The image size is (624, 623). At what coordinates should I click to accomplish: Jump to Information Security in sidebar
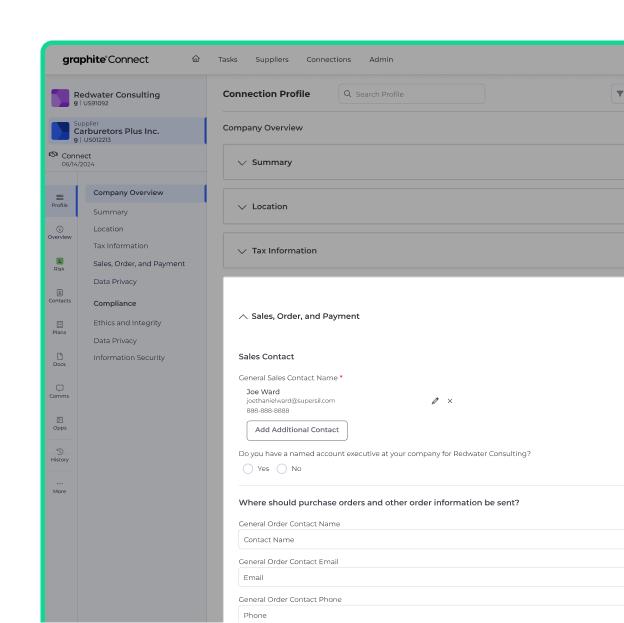coord(129,357)
